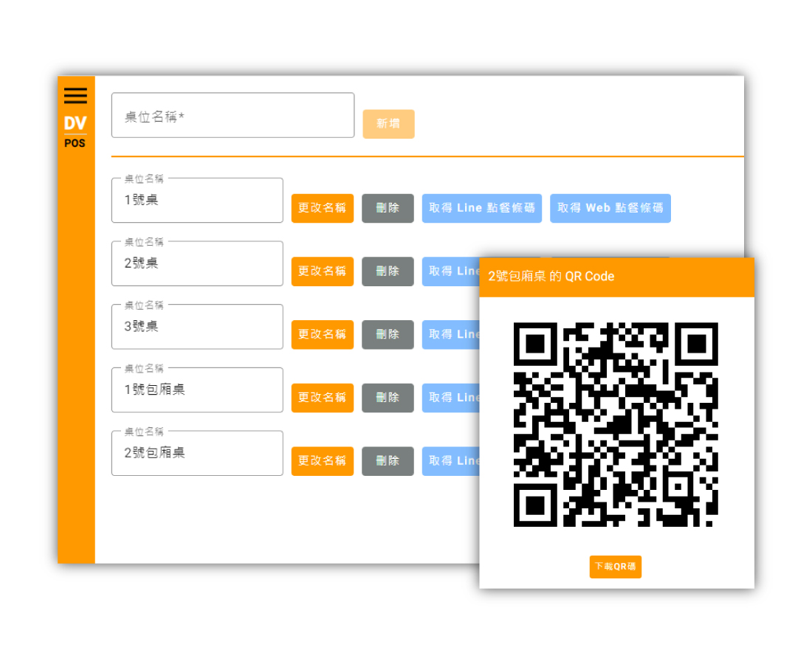Edit the 3號桌 name field
812x664 pixels.
[x=197, y=327]
